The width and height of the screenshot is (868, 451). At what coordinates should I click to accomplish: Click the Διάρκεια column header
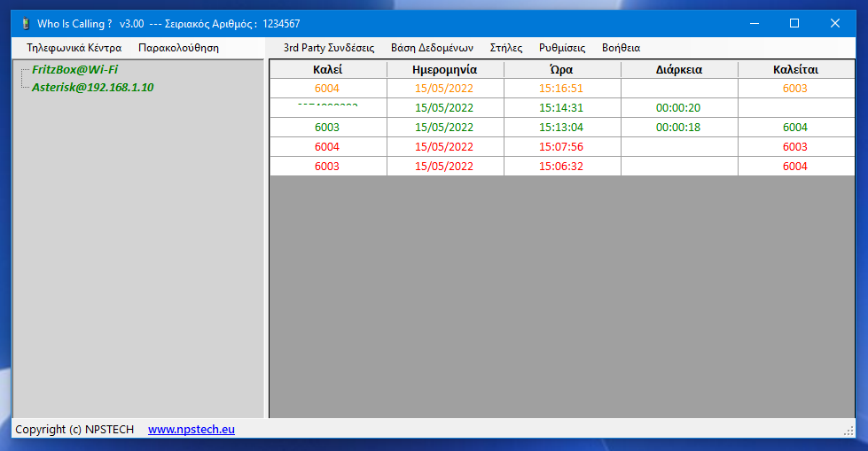tap(679, 70)
